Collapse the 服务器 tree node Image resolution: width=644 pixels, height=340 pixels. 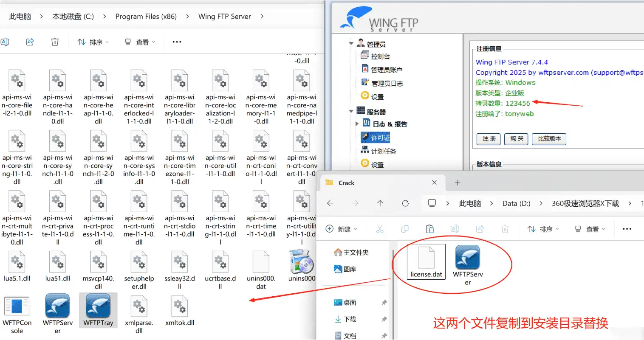pos(351,111)
